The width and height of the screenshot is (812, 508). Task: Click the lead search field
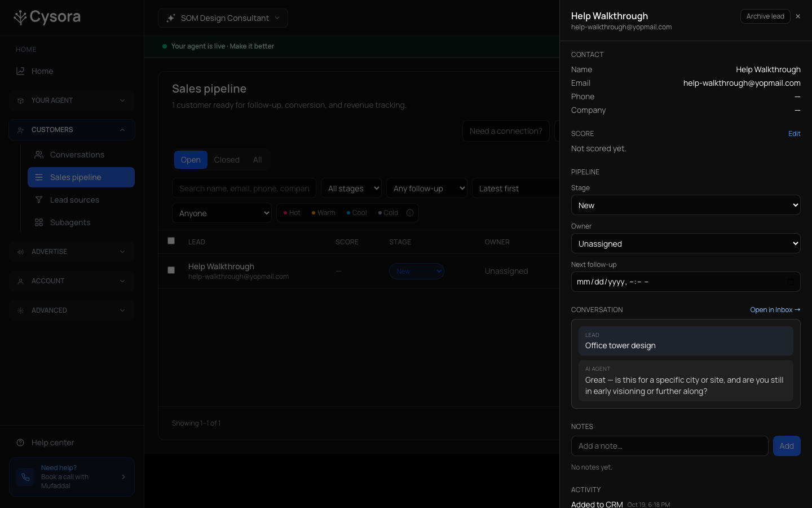(244, 189)
